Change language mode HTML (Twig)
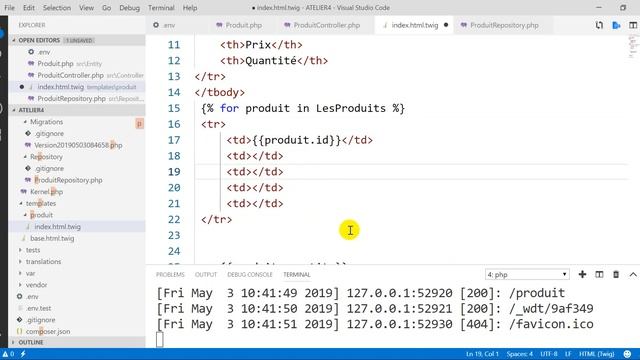The width and height of the screenshot is (640, 360). coord(596,354)
